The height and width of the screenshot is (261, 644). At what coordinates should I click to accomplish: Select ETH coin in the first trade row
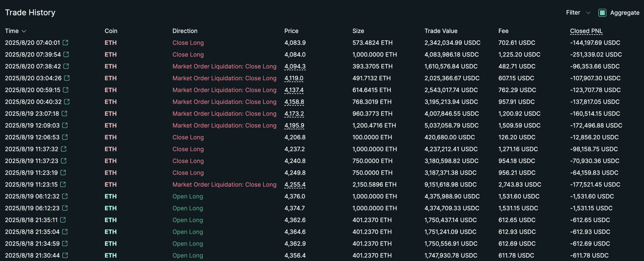110,43
